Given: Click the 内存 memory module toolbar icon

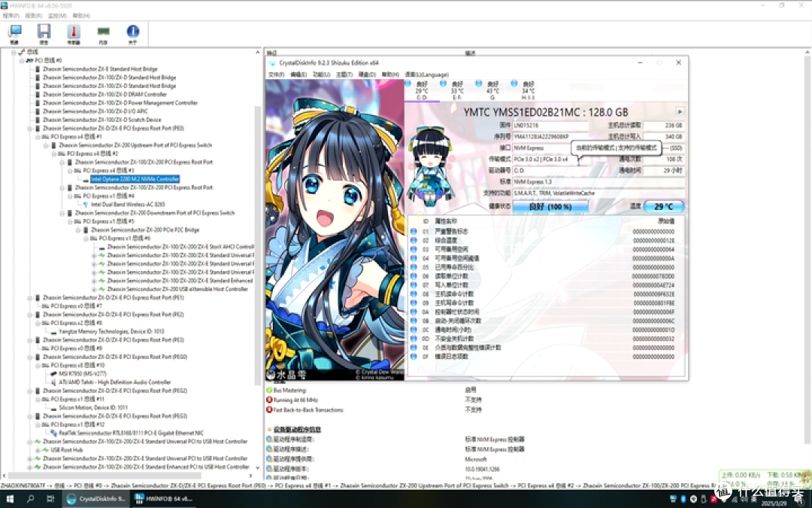Looking at the screenshot, I should click(104, 32).
